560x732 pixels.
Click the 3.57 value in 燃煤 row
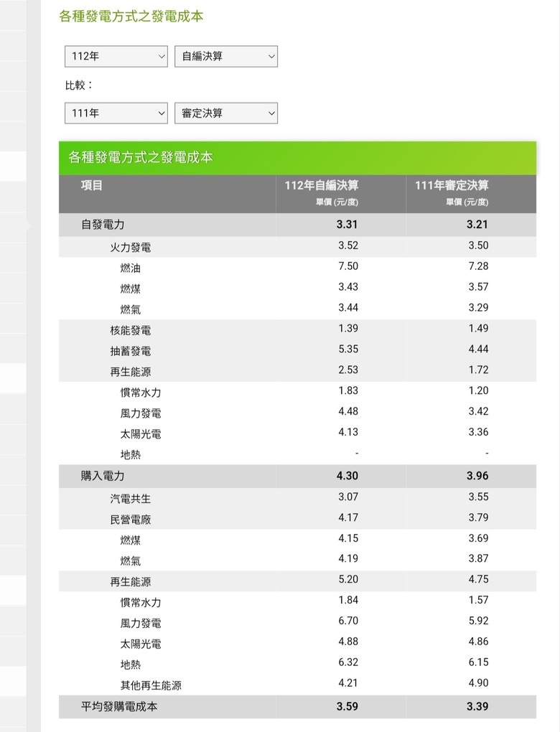479,286
